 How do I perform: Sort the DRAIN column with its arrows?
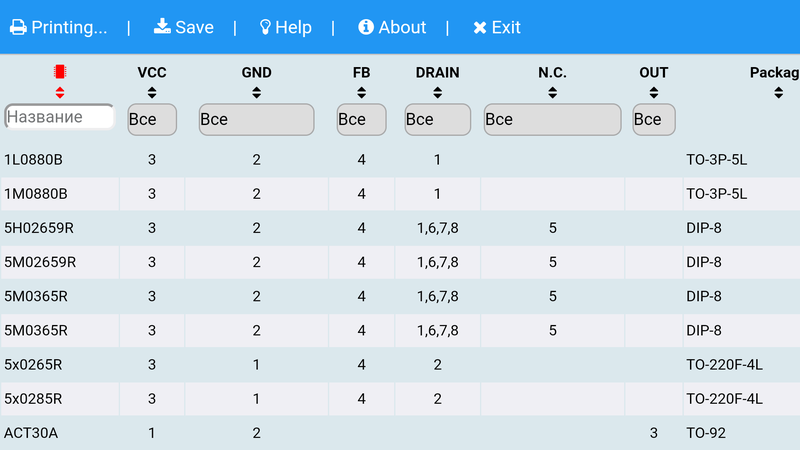(x=437, y=93)
